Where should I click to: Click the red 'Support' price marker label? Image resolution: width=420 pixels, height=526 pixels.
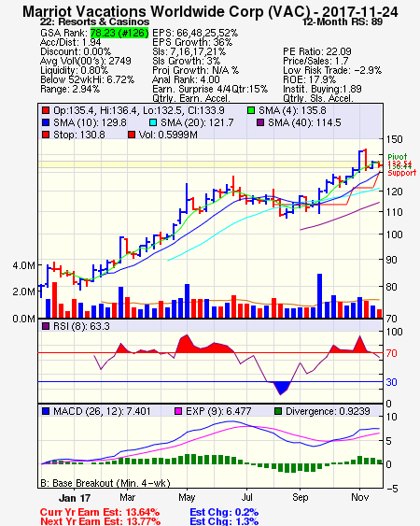(x=402, y=173)
